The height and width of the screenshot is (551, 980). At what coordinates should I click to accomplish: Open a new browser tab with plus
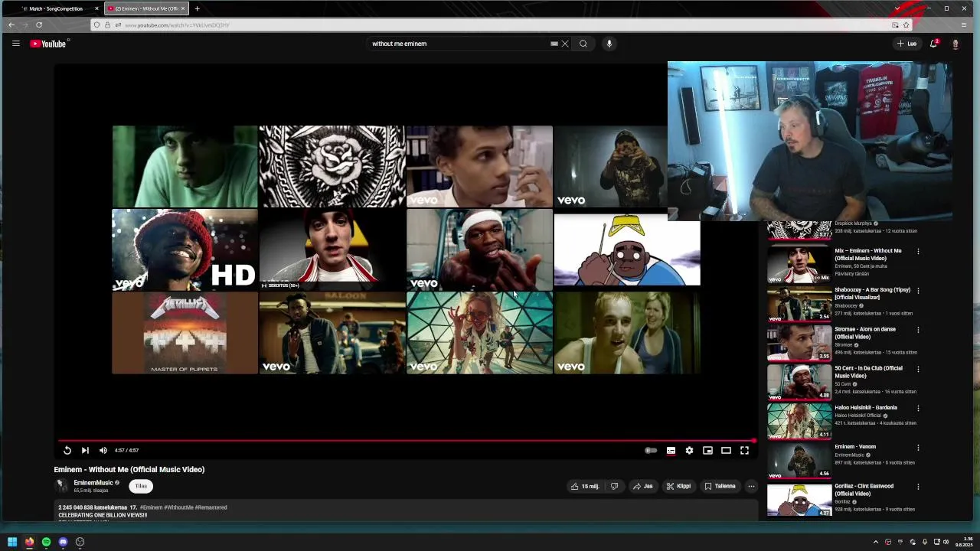tap(197, 8)
